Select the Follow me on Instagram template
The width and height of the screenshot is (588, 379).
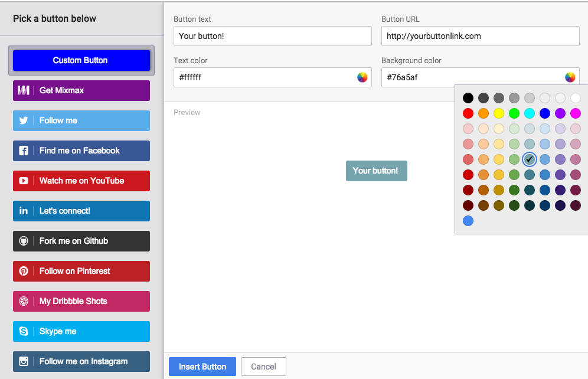tap(81, 361)
